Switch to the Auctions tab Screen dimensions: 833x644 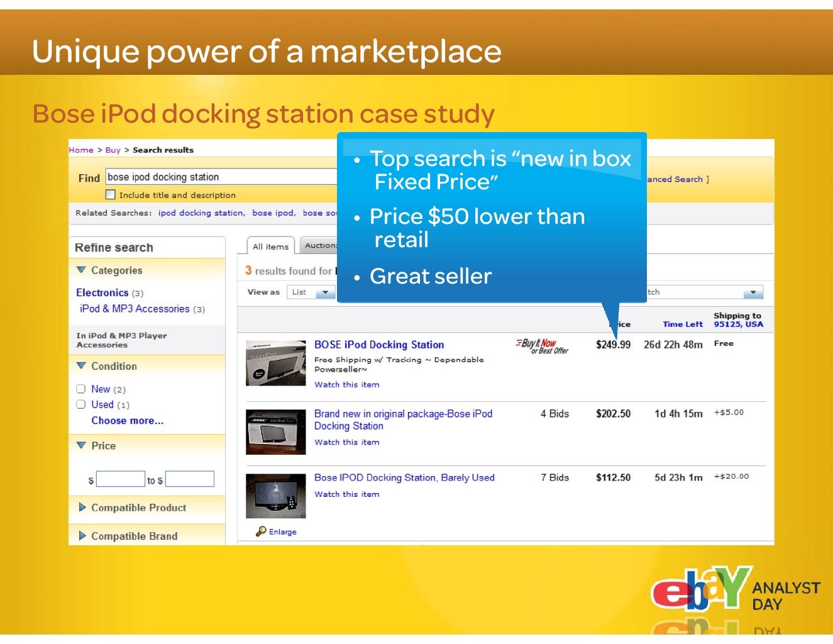coord(319,245)
